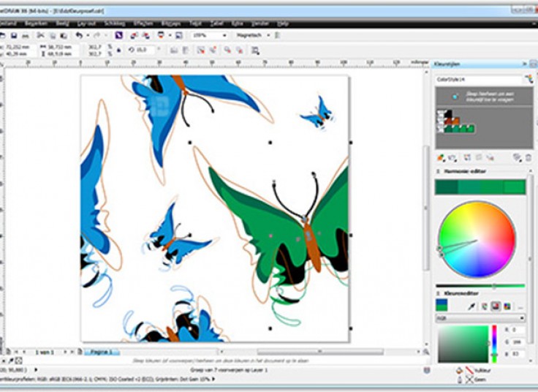Click the brightness slider below color wheel
Viewport: 538px width, 392px height.
[x=480, y=286]
